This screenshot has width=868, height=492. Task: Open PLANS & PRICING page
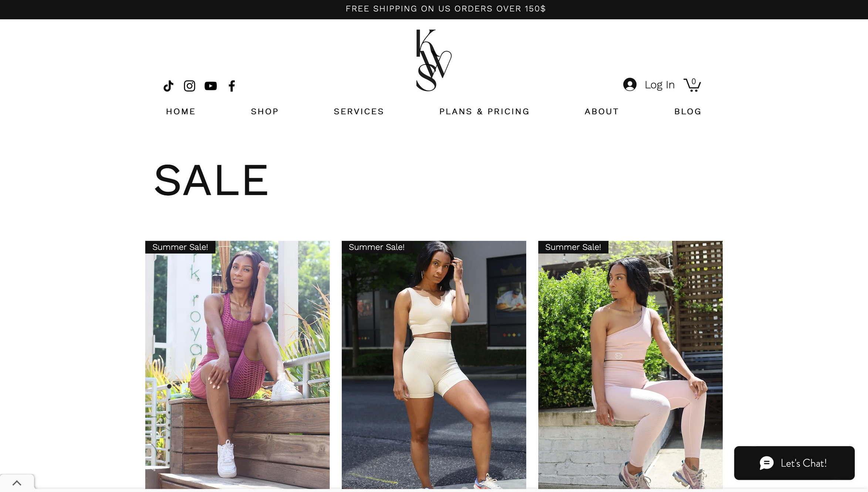pyautogui.click(x=484, y=111)
